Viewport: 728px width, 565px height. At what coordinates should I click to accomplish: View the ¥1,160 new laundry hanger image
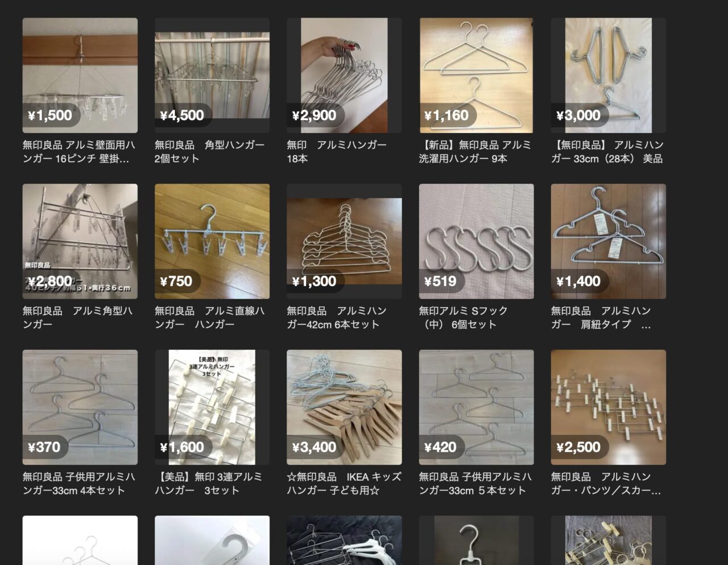click(x=476, y=76)
